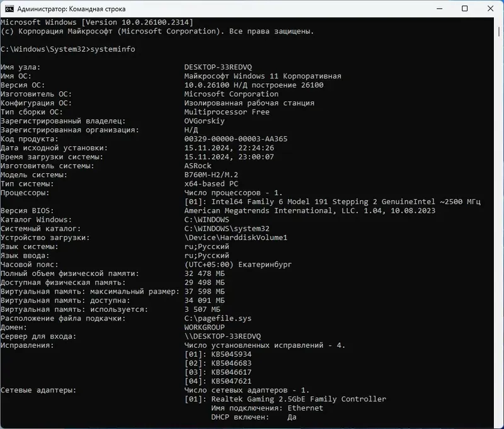Click the 'Microsoft Corporation' manufacturer value
This screenshot has width=504, height=429.
click(231, 94)
